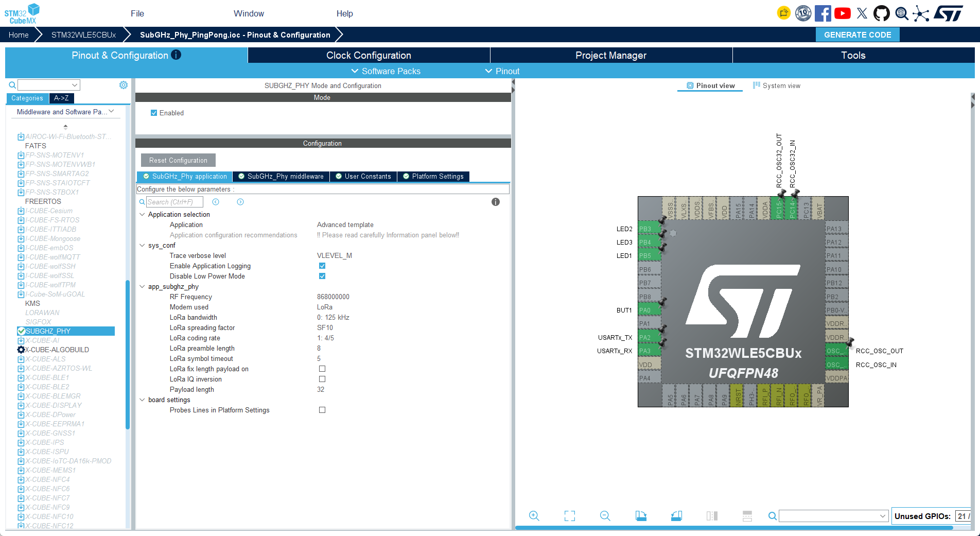The image size is (980, 536).
Task: Enable LoRa IQ inversion checkbox
Action: click(322, 379)
